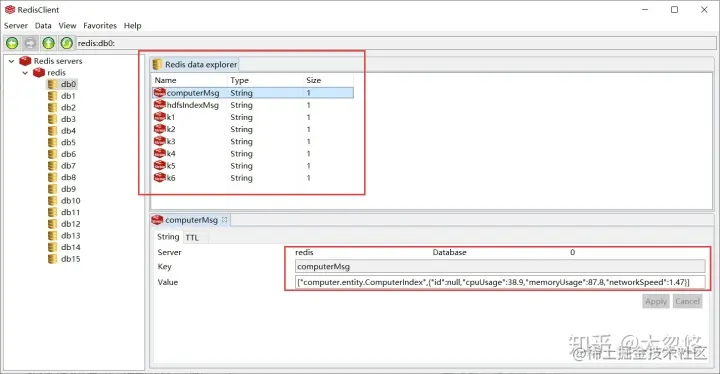Click the Server value redis in details
Screen dimensions: 720x374
304,252
